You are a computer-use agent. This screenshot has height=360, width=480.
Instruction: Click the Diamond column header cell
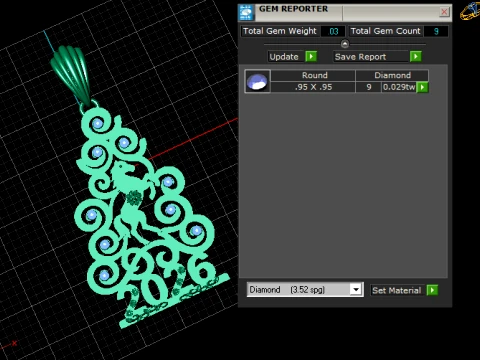pyautogui.click(x=392, y=75)
